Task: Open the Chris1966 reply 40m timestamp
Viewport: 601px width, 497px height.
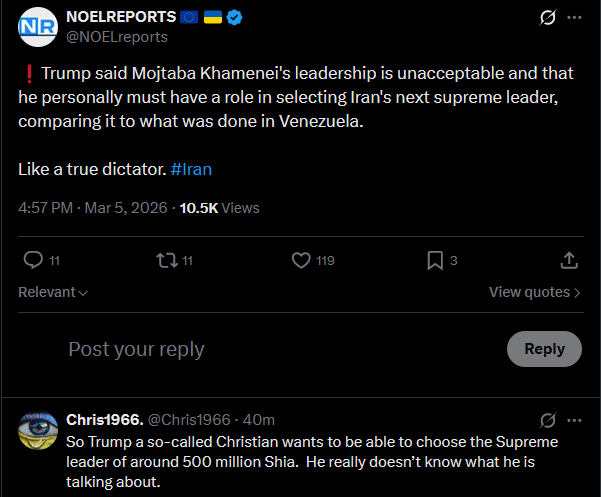Action: coord(260,419)
